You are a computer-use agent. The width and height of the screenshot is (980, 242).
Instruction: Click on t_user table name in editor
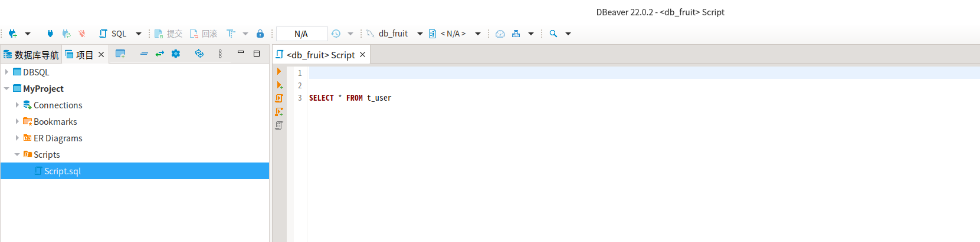pos(379,98)
